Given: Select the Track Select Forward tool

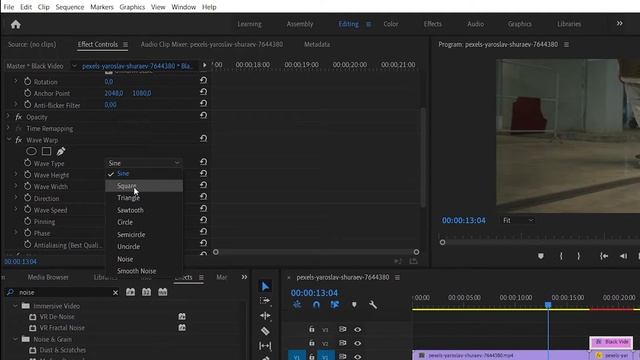Looking at the screenshot, I should 265,301.
